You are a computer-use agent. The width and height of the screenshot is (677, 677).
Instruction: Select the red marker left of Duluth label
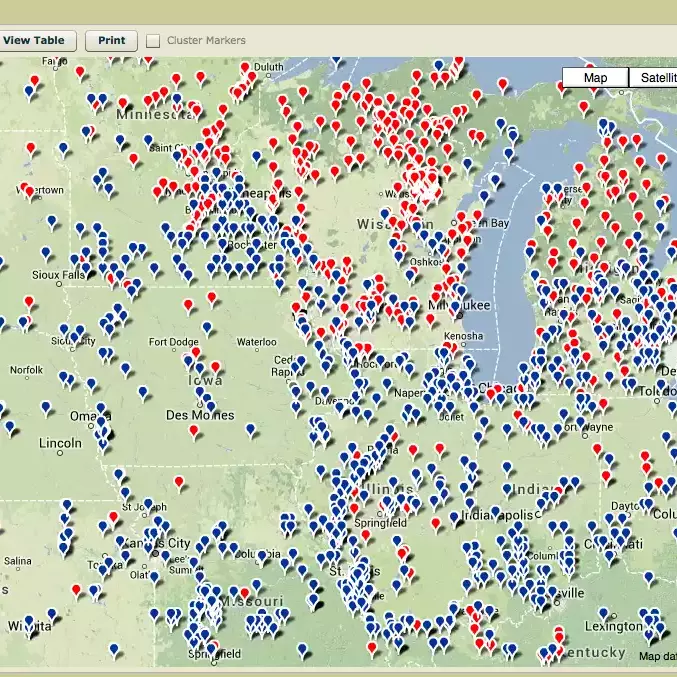246,68
